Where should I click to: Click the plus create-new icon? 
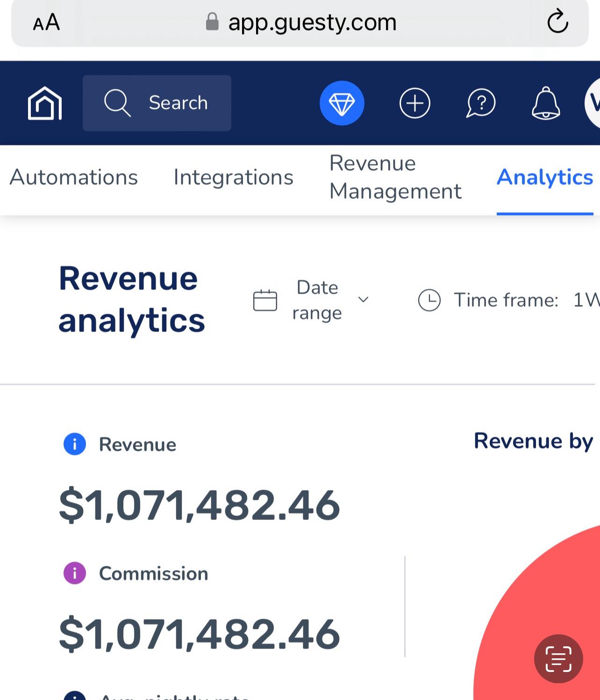coord(414,103)
